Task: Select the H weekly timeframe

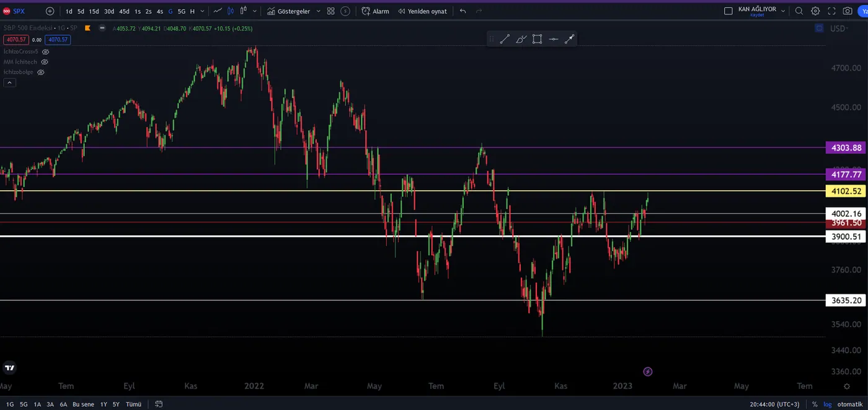Action: tap(192, 11)
